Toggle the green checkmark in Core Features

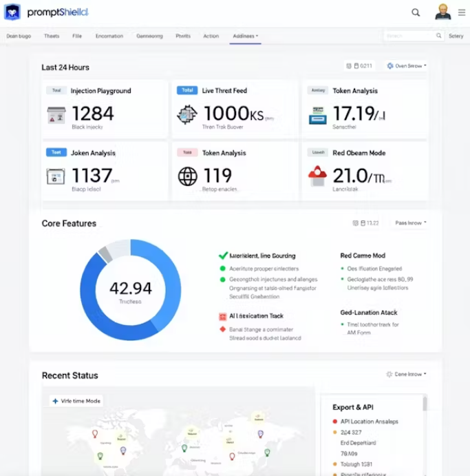pyautogui.click(x=223, y=256)
